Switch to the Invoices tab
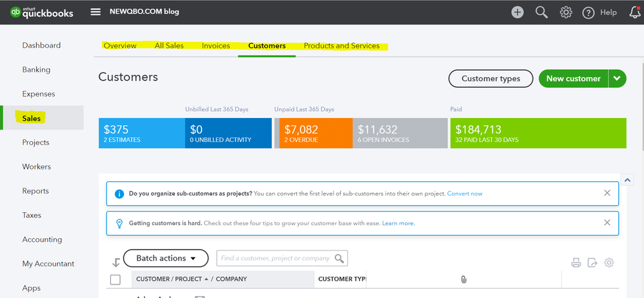Image resolution: width=644 pixels, height=298 pixels. pyautogui.click(x=216, y=46)
